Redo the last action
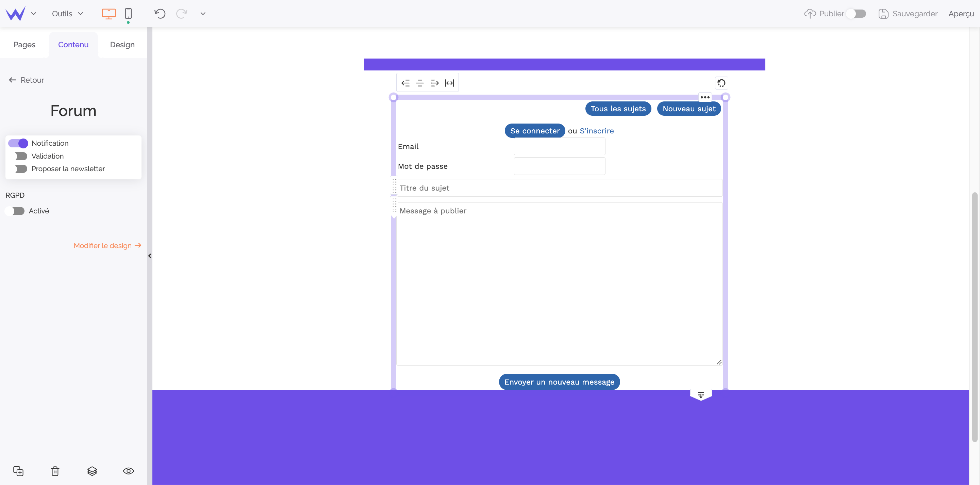 tap(181, 14)
